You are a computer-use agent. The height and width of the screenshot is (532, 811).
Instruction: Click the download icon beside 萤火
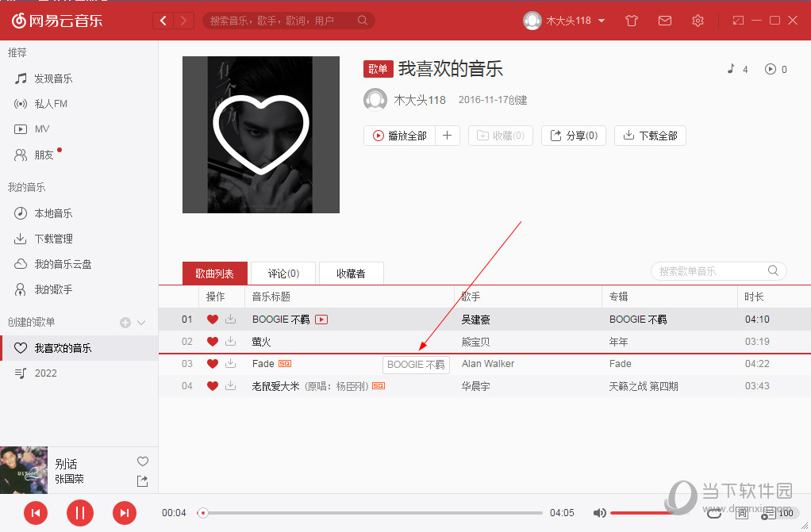point(230,341)
